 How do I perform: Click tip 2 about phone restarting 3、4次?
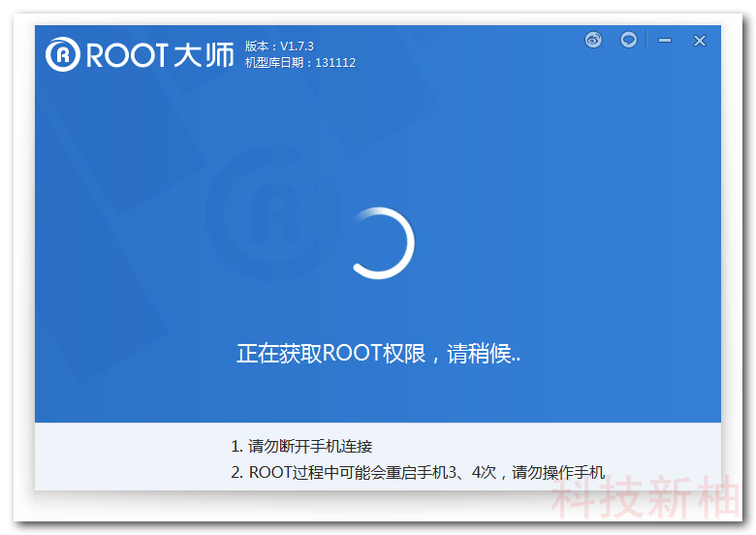tap(417, 472)
